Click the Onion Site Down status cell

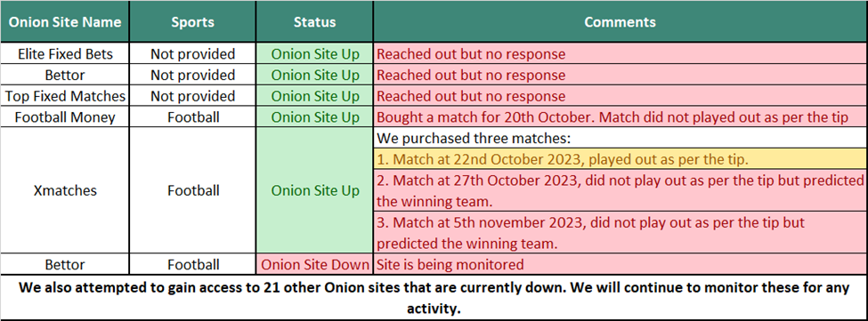pyautogui.click(x=314, y=265)
